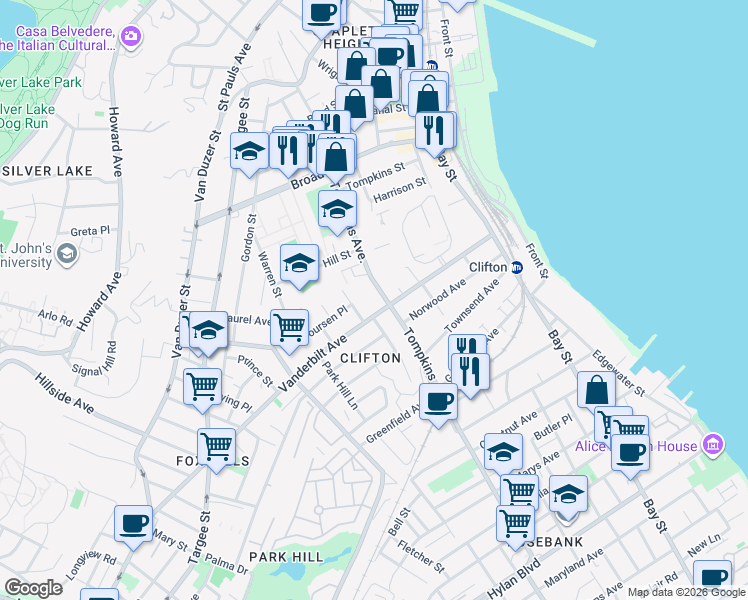This screenshot has height=600, width=748.
Task: Click the Edgewater St street label
Action: tap(618, 373)
